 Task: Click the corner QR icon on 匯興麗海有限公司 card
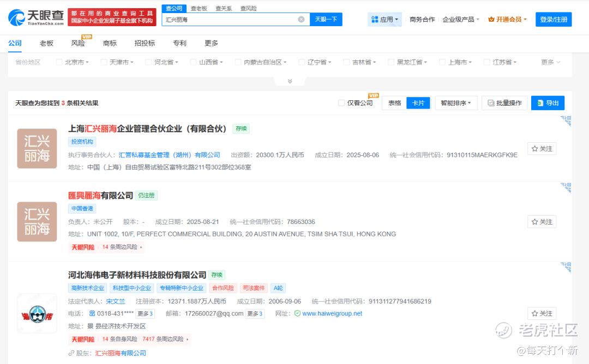(x=566, y=187)
